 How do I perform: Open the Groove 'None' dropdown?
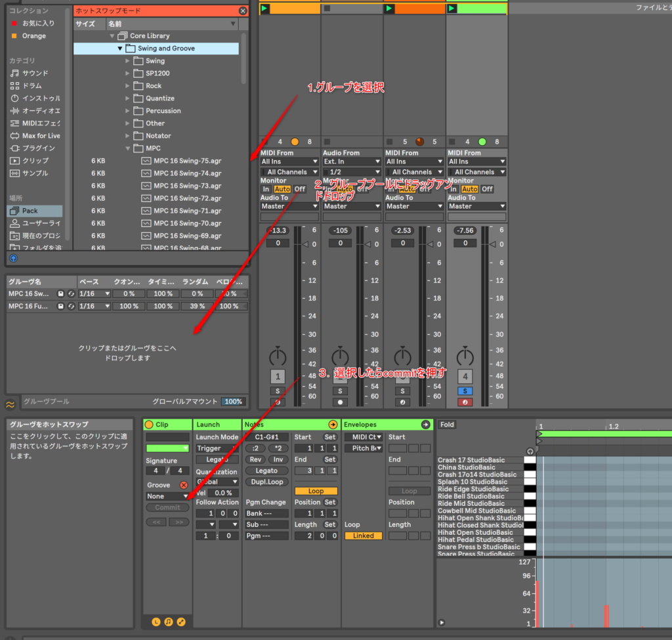tap(167, 496)
